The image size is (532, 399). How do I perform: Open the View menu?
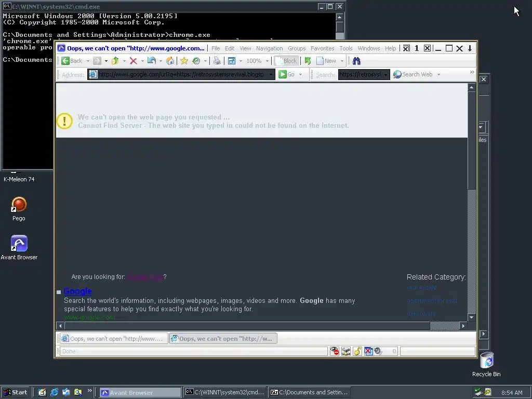pyautogui.click(x=245, y=48)
